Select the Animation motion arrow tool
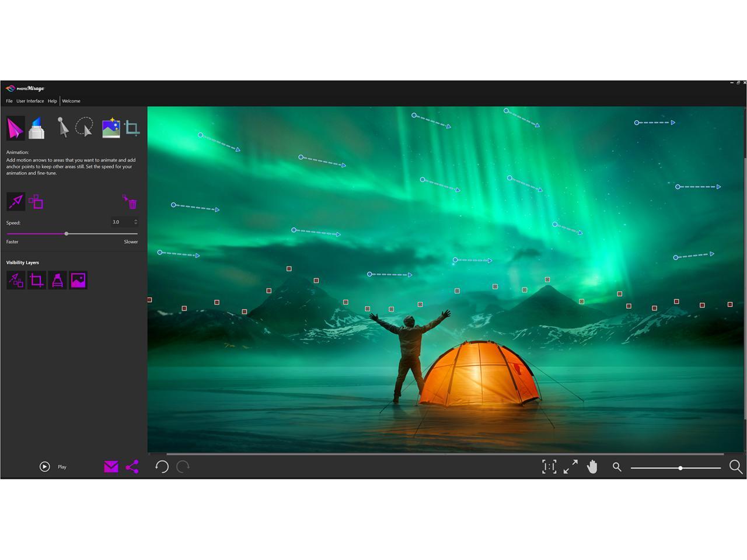Viewport: 747px width, 560px height. point(15,128)
